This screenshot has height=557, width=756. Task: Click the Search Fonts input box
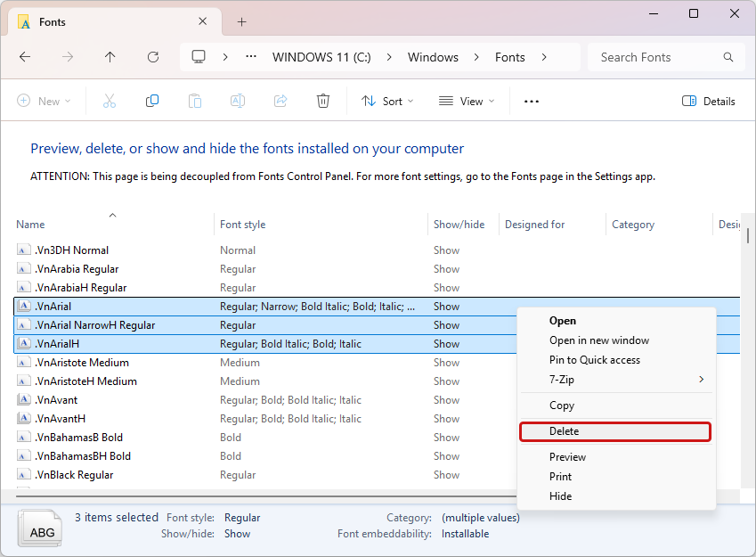666,57
